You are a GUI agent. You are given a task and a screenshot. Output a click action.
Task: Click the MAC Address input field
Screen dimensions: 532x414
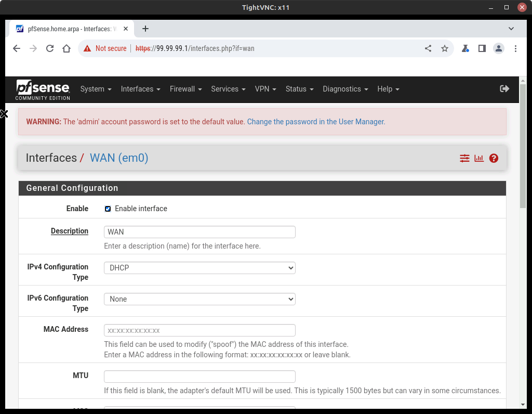click(x=199, y=330)
